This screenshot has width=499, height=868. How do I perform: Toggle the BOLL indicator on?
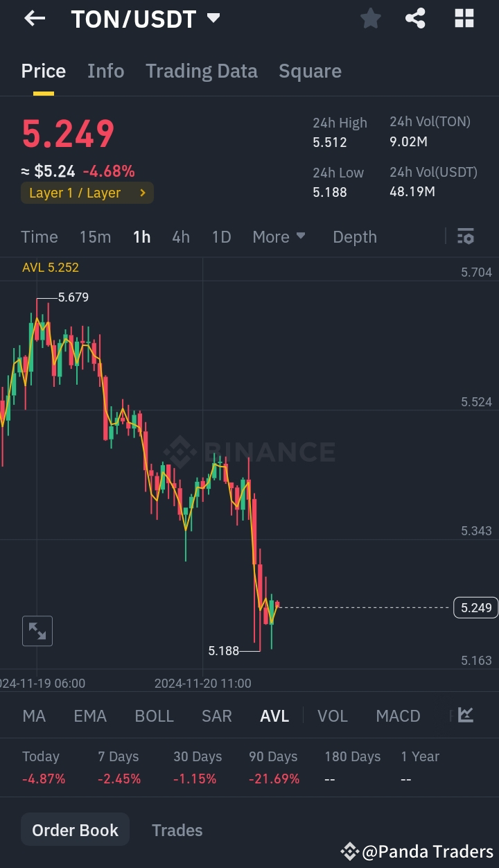click(x=154, y=715)
